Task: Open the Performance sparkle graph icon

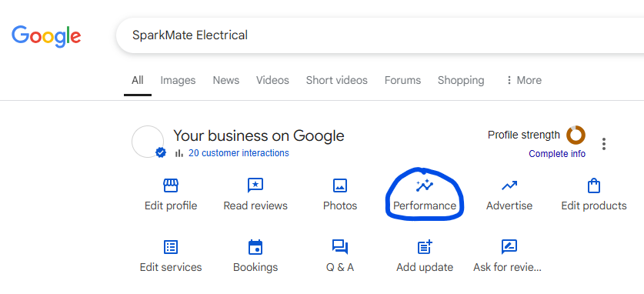Action: (424, 185)
